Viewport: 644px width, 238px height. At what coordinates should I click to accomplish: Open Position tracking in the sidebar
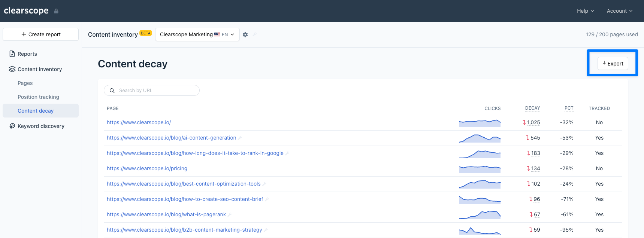click(38, 97)
